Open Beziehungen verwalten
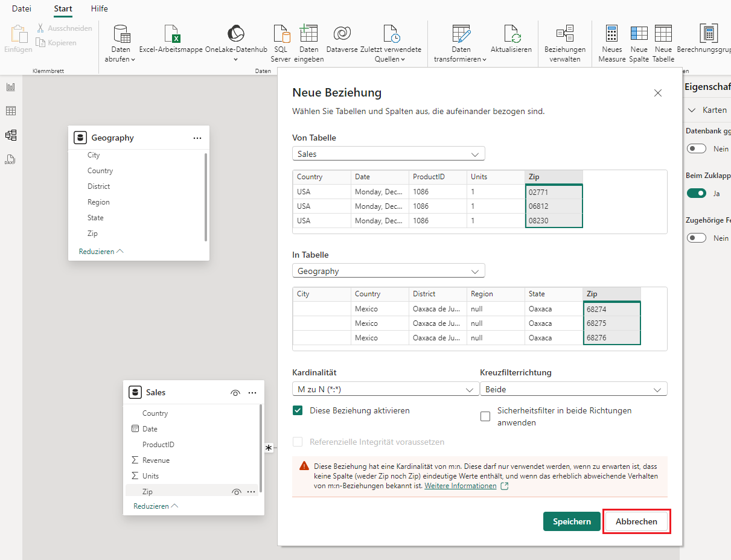 (565, 34)
